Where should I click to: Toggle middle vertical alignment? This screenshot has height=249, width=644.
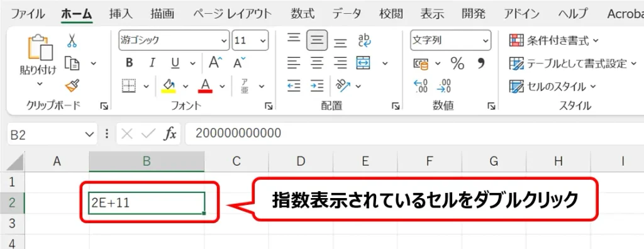[x=317, y=40]
